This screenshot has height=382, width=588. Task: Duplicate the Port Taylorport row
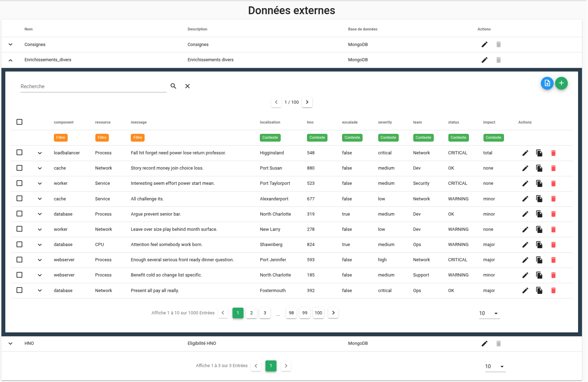539,183
